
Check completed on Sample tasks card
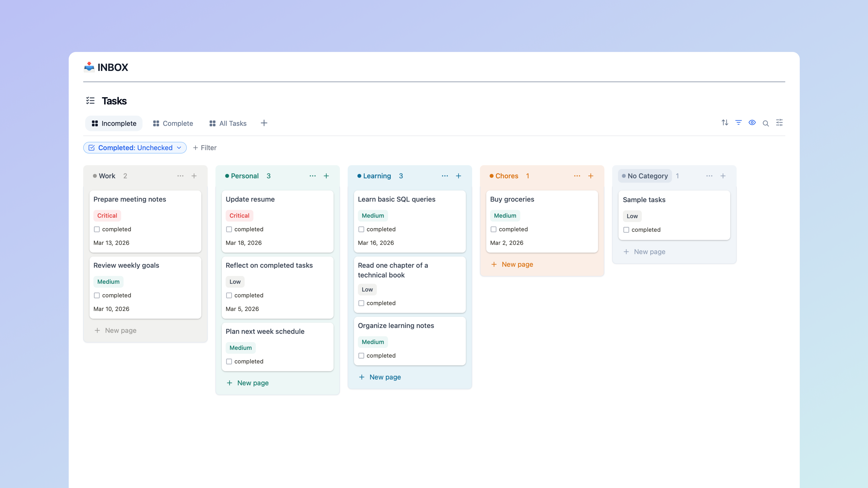click(x=626, y=230)
